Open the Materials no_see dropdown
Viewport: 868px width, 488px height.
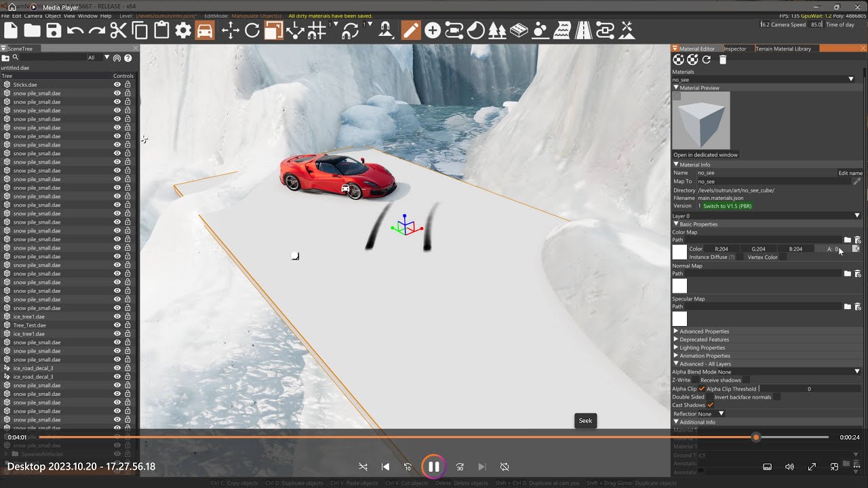764,79
